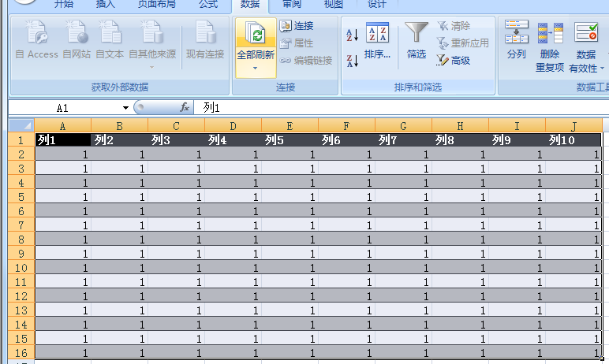The height and width of the screenshot is (364, 609).
Task: Click Text to Columns (分列) icon
Action: (x=517, y=41)
